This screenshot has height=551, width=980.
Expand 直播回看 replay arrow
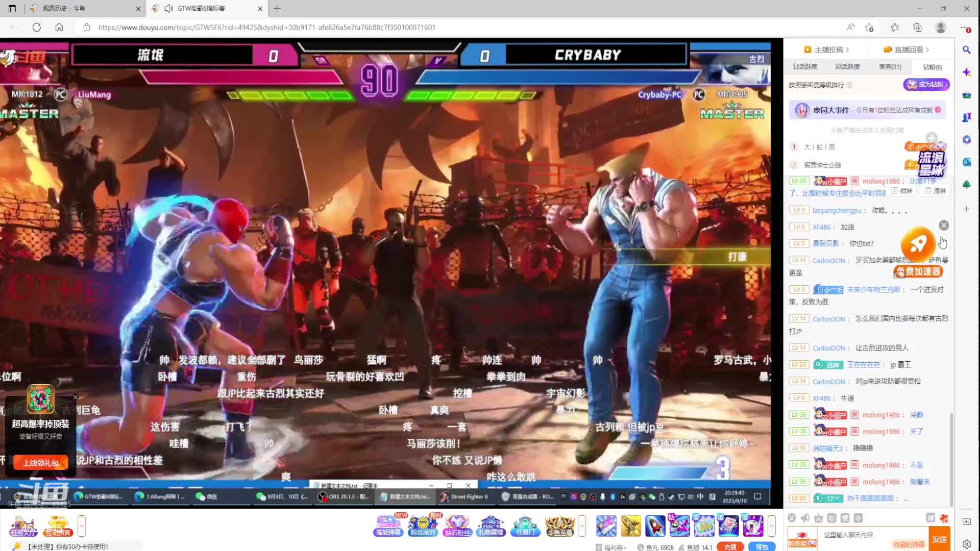[906, 49]
